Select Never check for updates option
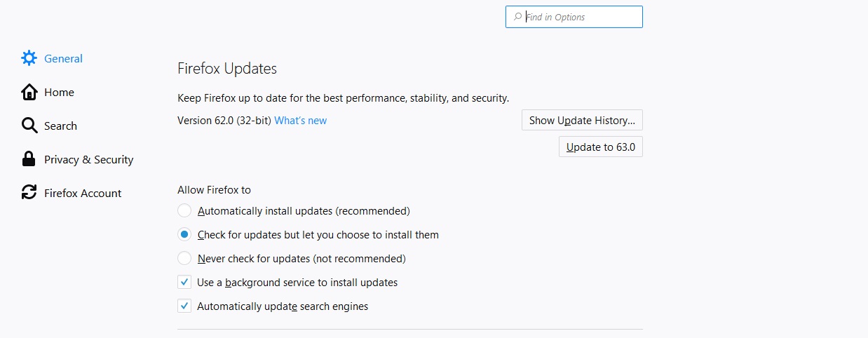 pyautogui.click(x=184, y=258)
